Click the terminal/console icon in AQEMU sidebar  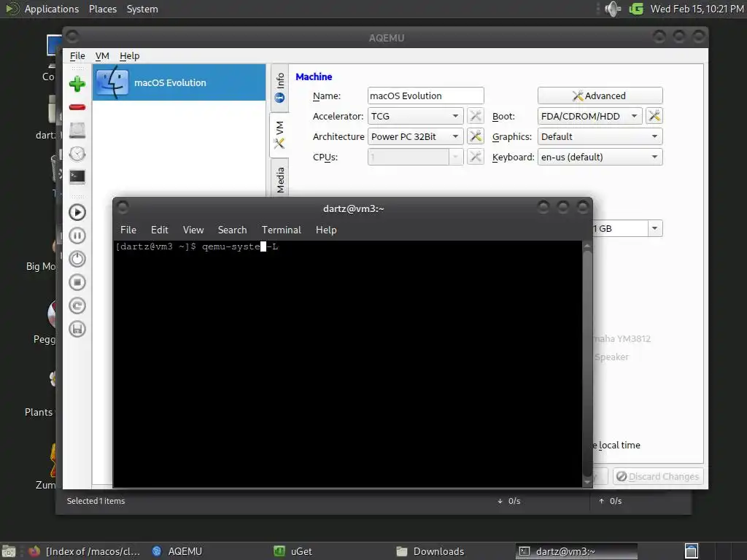[77, 176]
